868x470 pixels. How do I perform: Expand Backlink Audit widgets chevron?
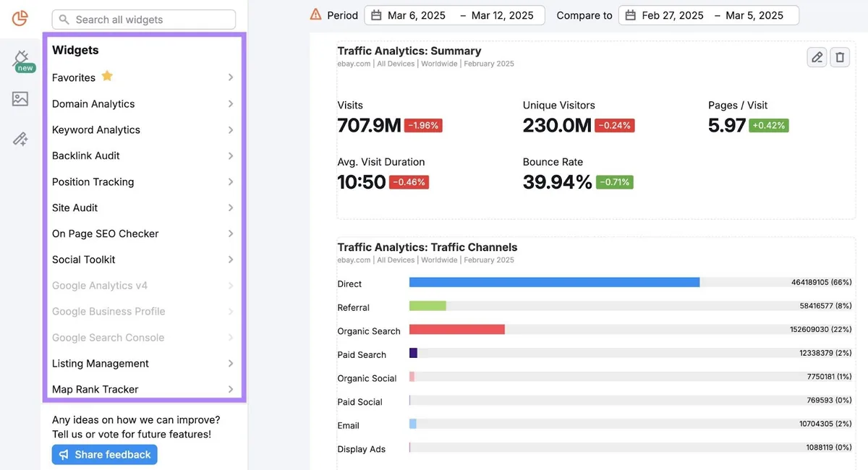(231, 156)
